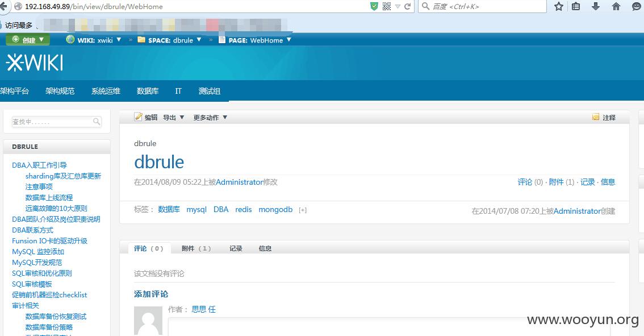Open the redis tag
Image resolution: width=644 pixels, height=336 pixels.
coord(243,209)
